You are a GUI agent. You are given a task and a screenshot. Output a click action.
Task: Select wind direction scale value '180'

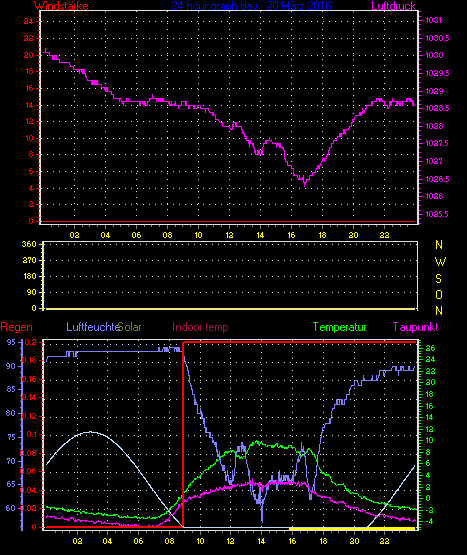pyautogui.click(x=29, y=276)
